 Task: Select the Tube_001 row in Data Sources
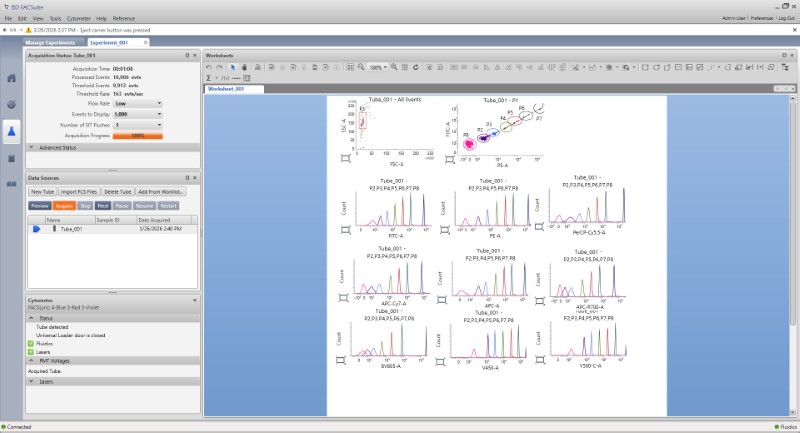[112, 229]
